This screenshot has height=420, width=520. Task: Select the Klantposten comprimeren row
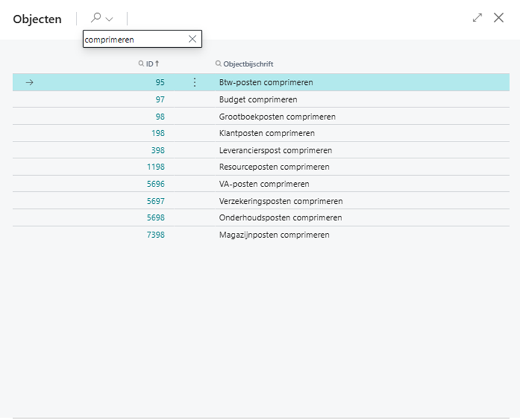tap(266, 133)
